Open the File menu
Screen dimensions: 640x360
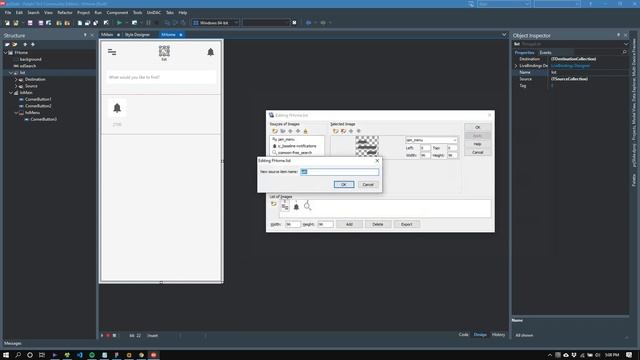pyautogui.click(x=8, y=13)
